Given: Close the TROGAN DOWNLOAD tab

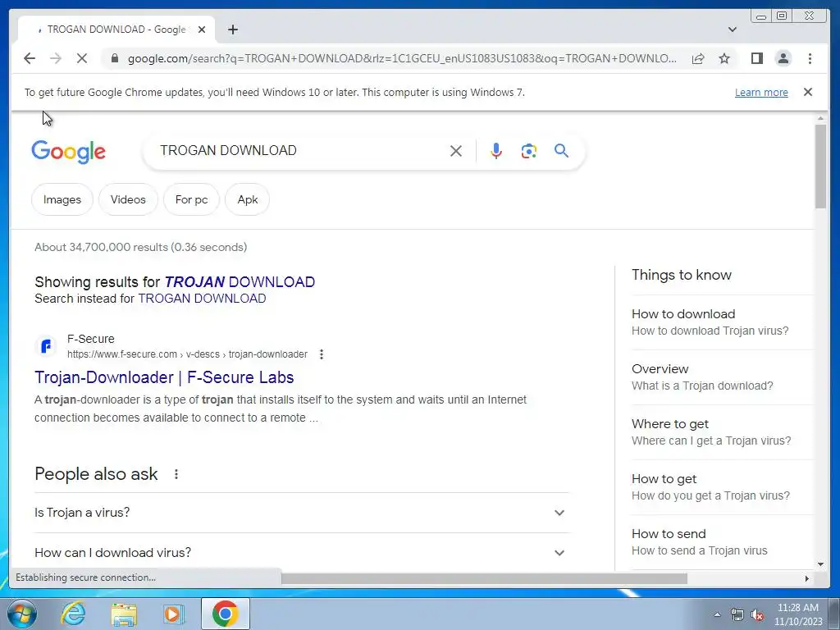Looking at the screenshot, I should coord(202,30).
